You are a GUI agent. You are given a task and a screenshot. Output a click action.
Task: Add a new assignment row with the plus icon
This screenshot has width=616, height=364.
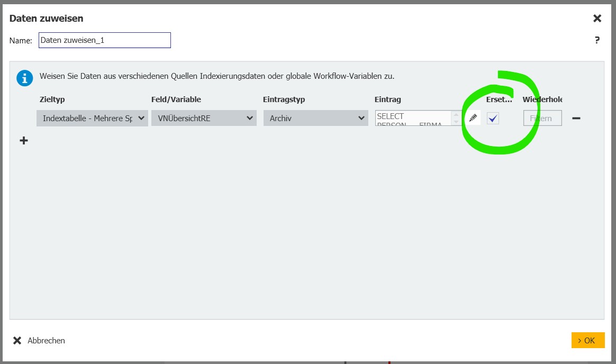pos(24,141)
